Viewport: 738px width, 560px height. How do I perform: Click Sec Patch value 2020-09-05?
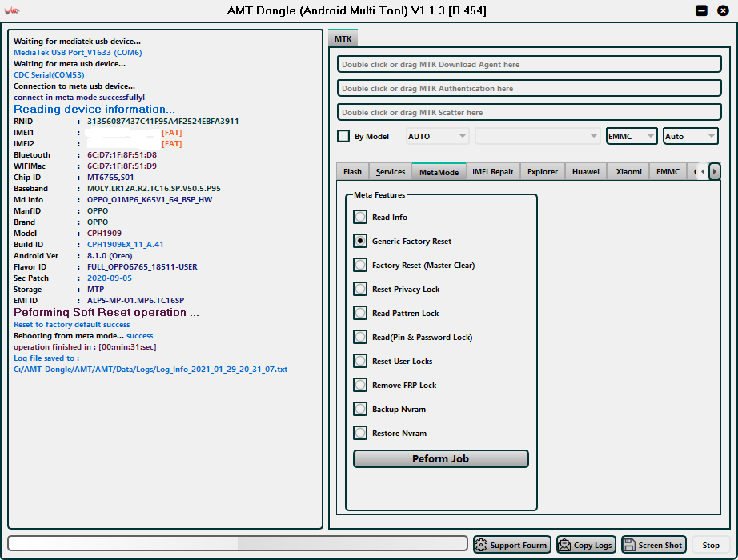110,278
